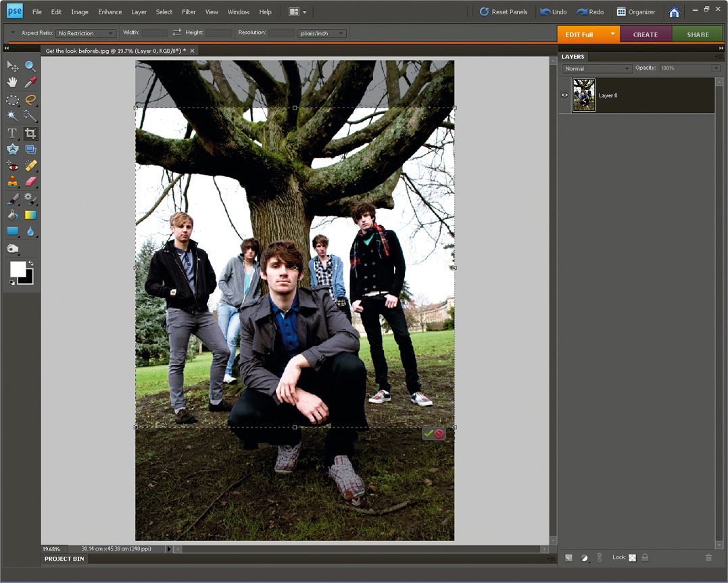Open the pixels/inch resolution units dropdown
This screenshot has width=728, height=583.
(x=322, y=33)
